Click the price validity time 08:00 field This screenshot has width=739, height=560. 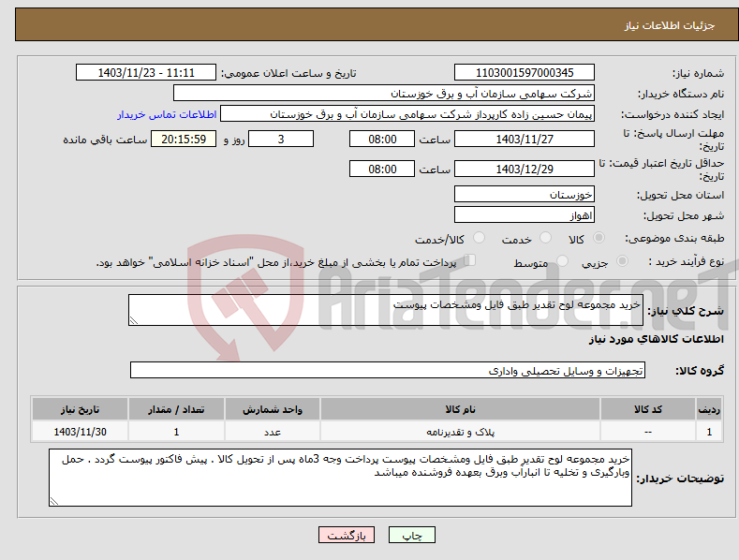click(382, 169)
